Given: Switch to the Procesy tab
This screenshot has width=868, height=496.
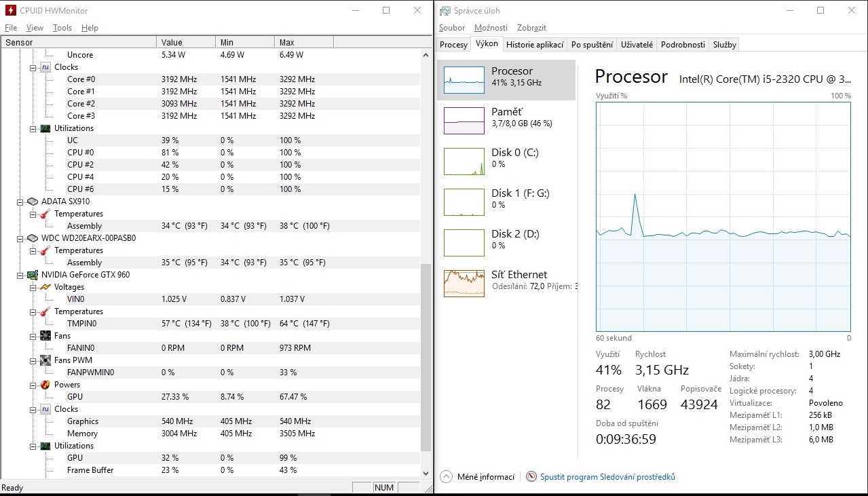Looking at the screenshot, I should point(453,45).
